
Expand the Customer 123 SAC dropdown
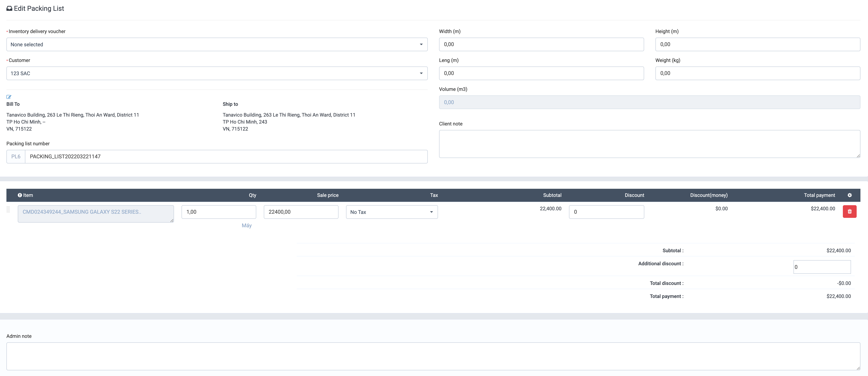[x=217, y=73]
